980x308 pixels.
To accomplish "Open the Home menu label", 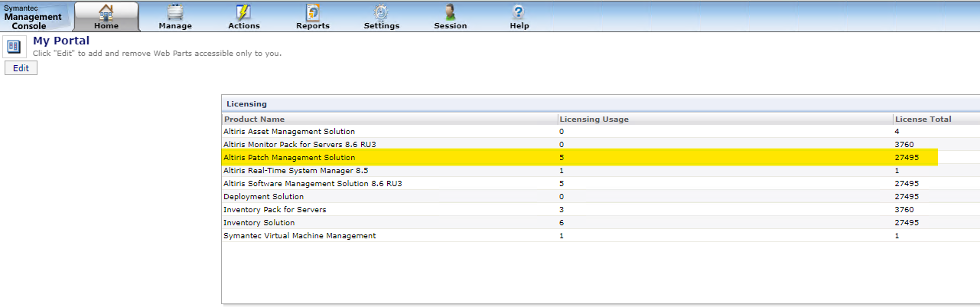I will (x=106, y=26).
